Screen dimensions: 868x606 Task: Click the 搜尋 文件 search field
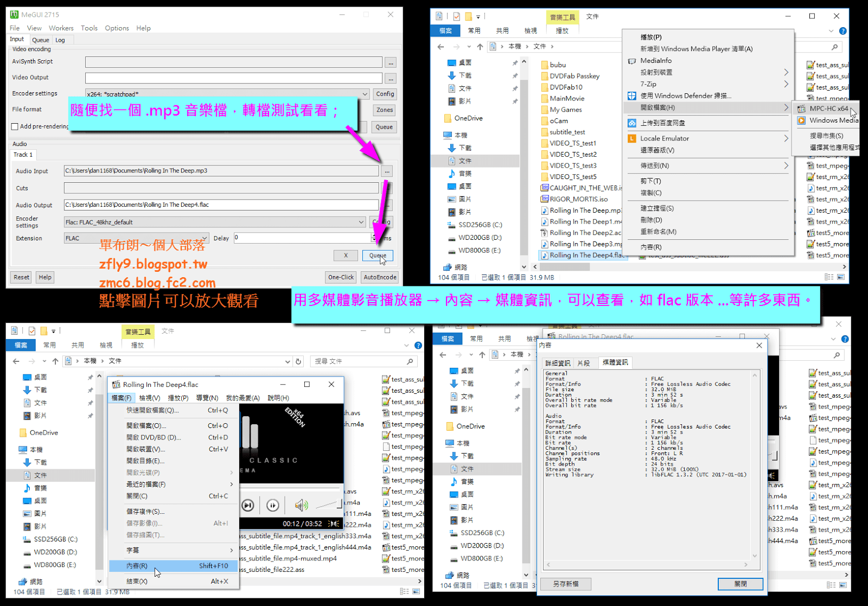tap(363, 361)
